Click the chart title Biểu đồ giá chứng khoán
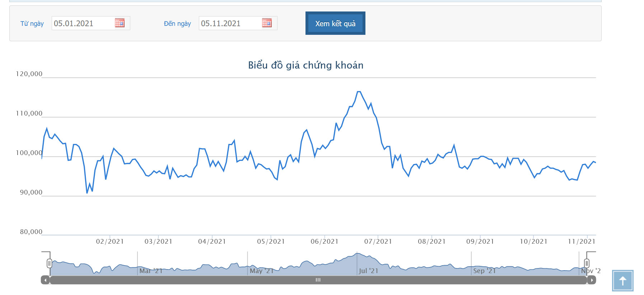Viewport: 644px width, 295px height. tap(306, 65)
